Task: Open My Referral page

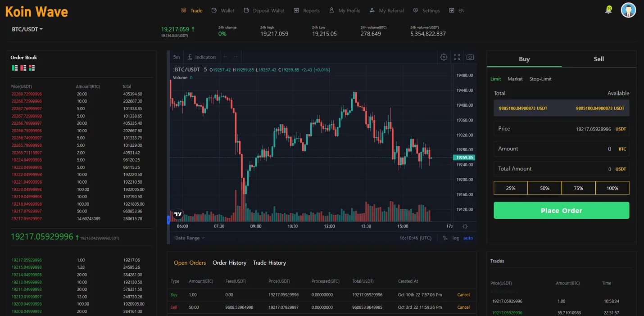Action: [x=386, y=10]
